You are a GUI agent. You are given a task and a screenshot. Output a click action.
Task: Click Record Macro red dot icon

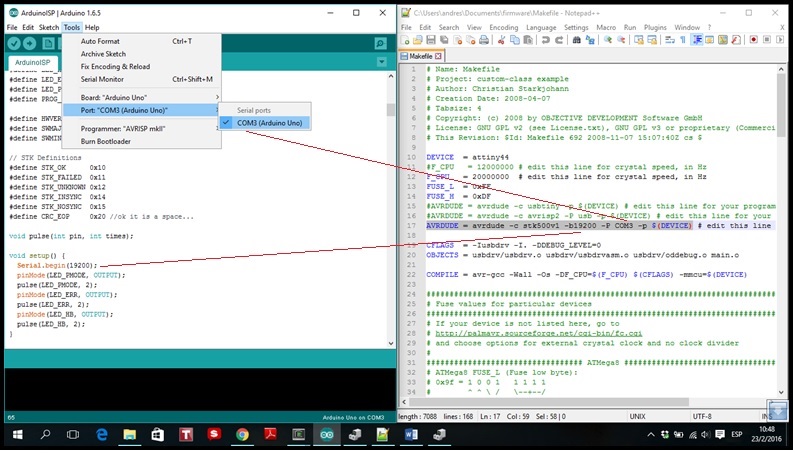coord(753,40)
